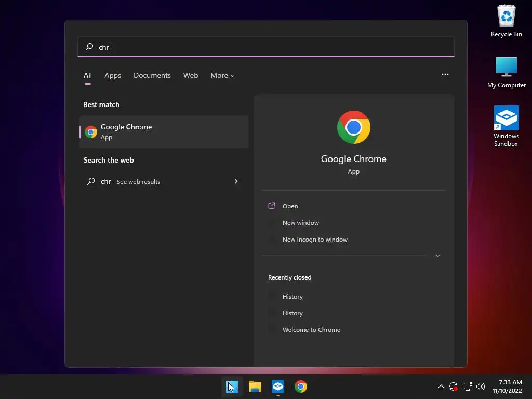Image resolution: width=532 pixels, height=399 pixels.
Task: Click the Windows Start button on taskbar
Action: tap(232, 387)
